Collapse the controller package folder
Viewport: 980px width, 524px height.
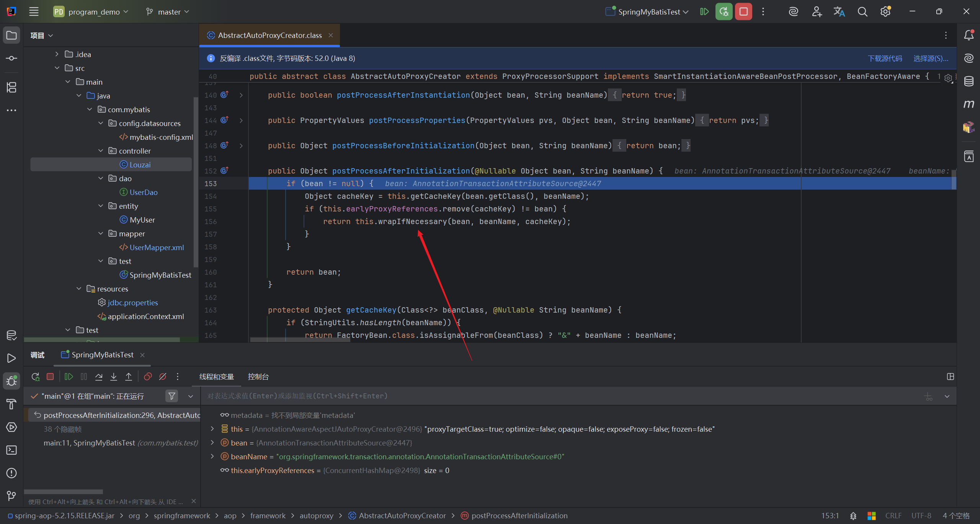coord(101,151)
